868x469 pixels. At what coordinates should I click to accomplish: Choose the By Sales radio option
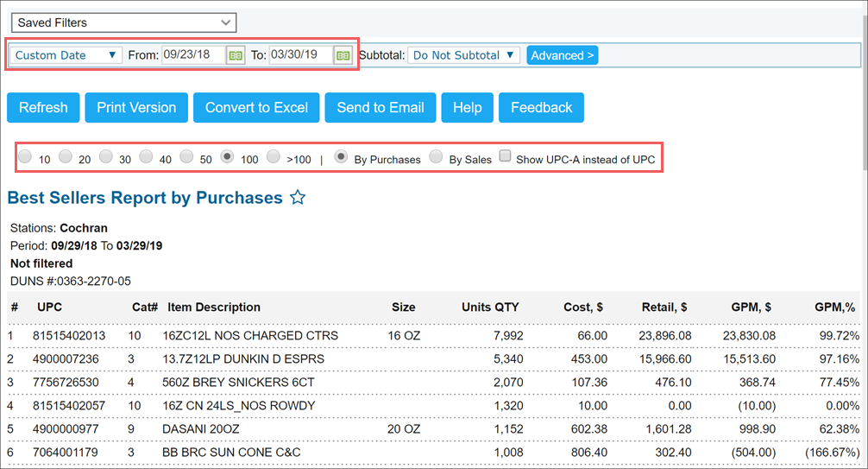click(437, 157)
